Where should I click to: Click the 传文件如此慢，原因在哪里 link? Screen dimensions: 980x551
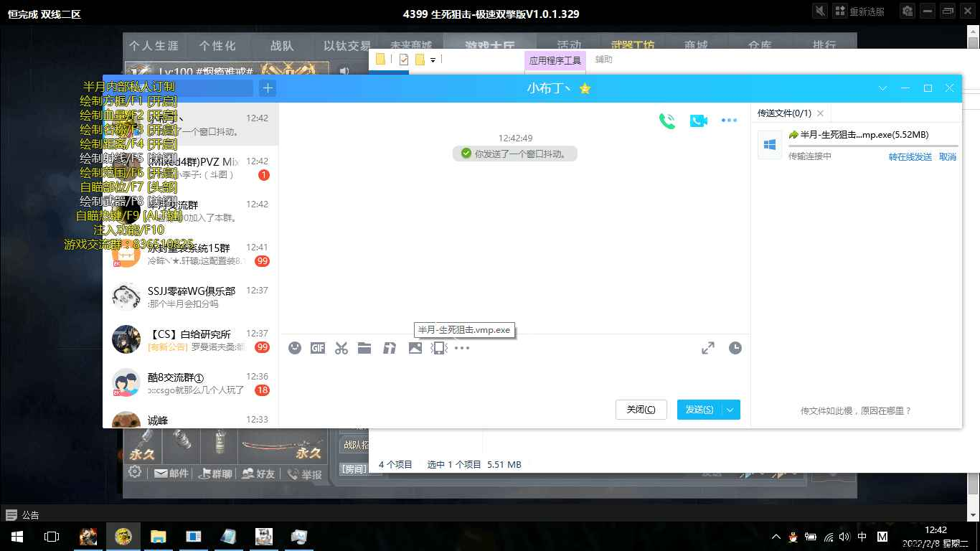click(856, 411)
